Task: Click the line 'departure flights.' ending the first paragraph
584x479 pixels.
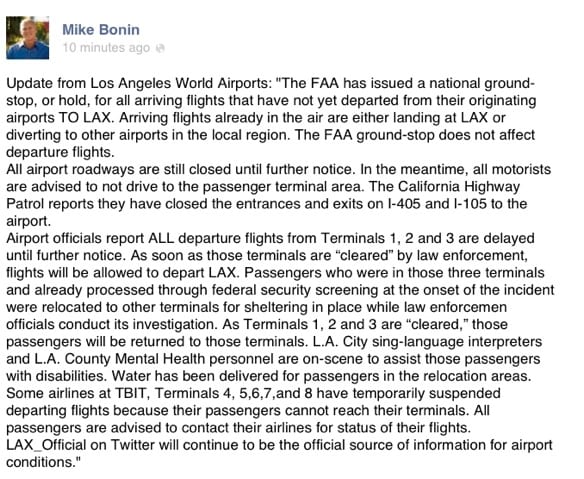Action: [x=60, y=152]
